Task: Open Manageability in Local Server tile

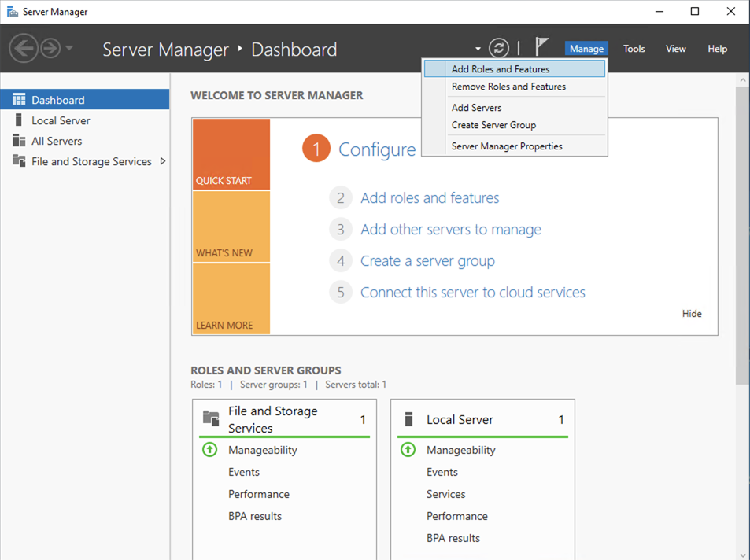Action: 461,450
